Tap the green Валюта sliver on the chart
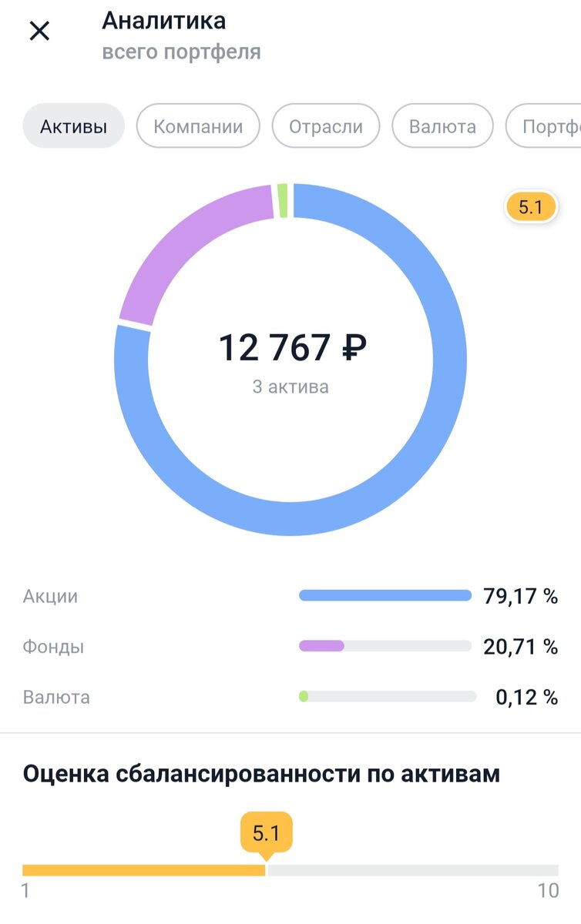581x924 pixels. 284,199
